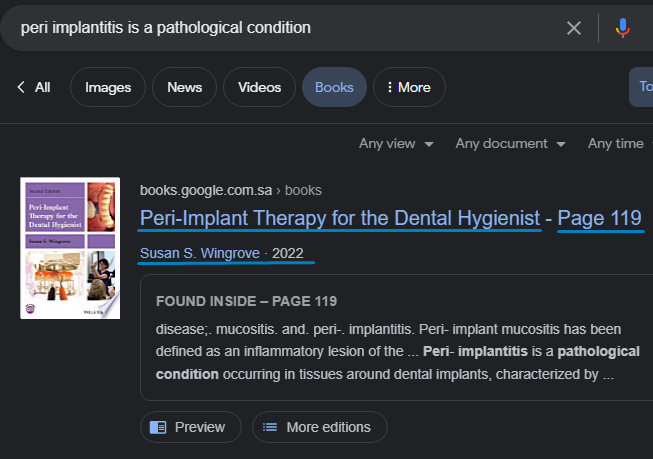Screen dimensions: 653x459
Task: Click the 2022 publication year text
Action: (287, 253)
